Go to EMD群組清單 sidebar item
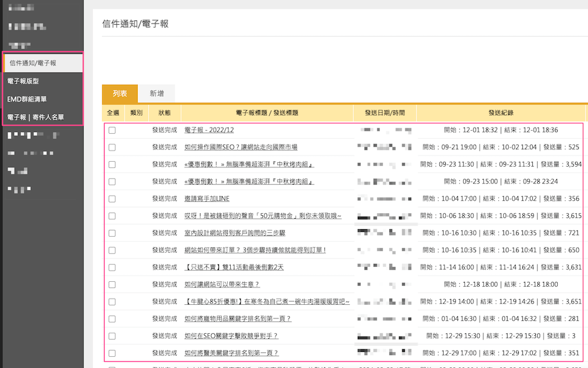Screen dimensions: 588x368 (x=27, y=99)
